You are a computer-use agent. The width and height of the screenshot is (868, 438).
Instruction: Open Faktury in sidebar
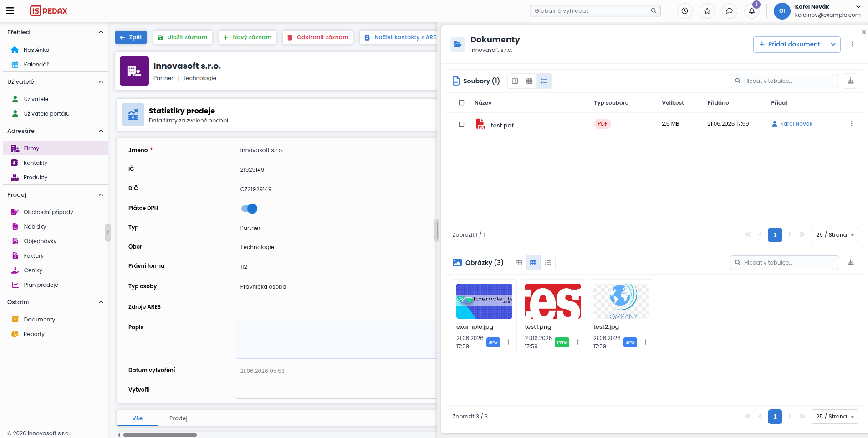coord(34,256)
